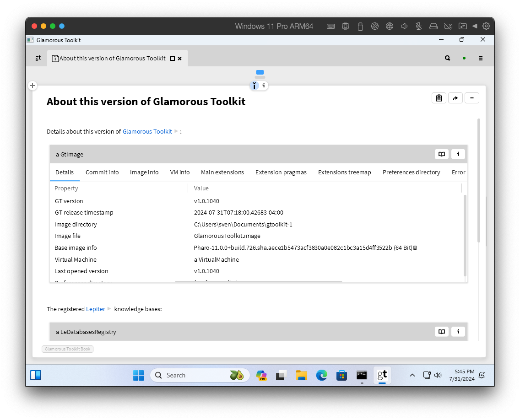
Task: Open the Spotter search magnifier icon
Action: 447,59
